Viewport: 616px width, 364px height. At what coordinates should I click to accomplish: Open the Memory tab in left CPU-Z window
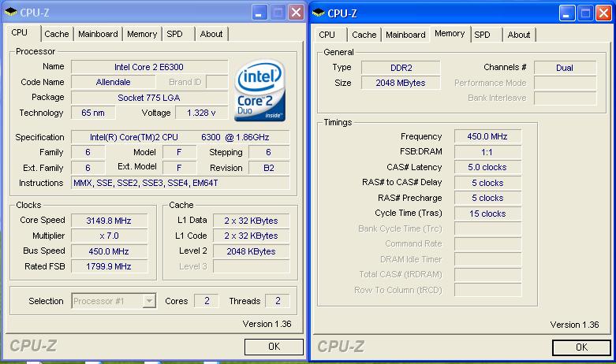click(142, 34)
